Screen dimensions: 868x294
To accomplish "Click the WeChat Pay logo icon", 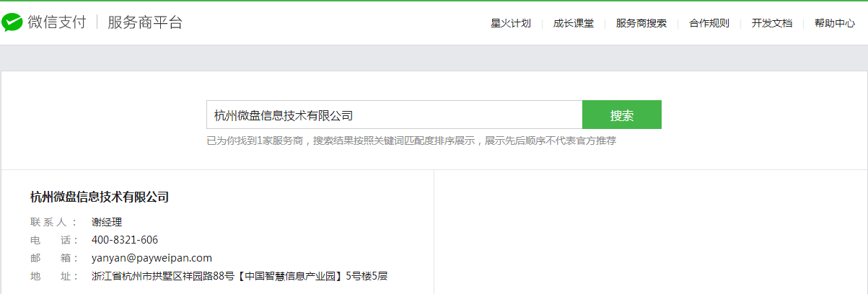I will click(x=13, y=23).
